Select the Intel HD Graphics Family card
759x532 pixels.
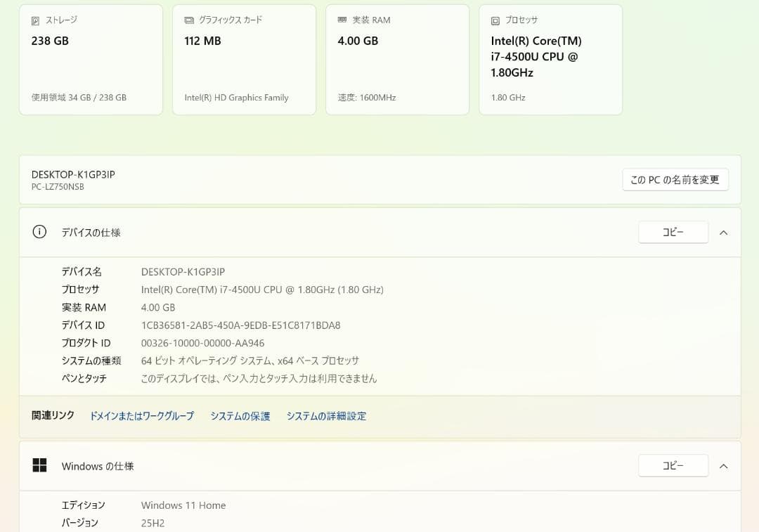(x=244, y=58)
